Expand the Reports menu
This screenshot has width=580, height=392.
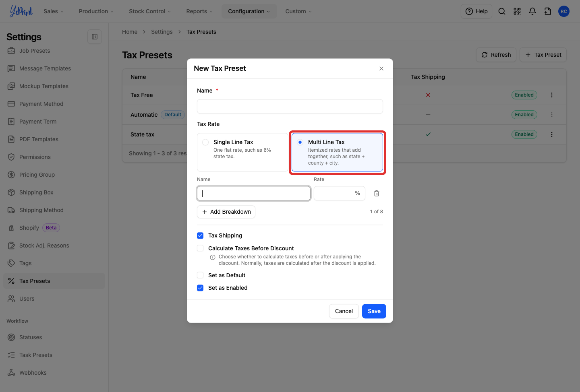[199, 11]
